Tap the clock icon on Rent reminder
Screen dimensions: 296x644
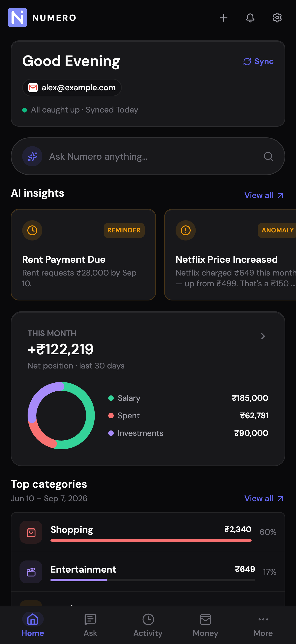tap(32, 230)
